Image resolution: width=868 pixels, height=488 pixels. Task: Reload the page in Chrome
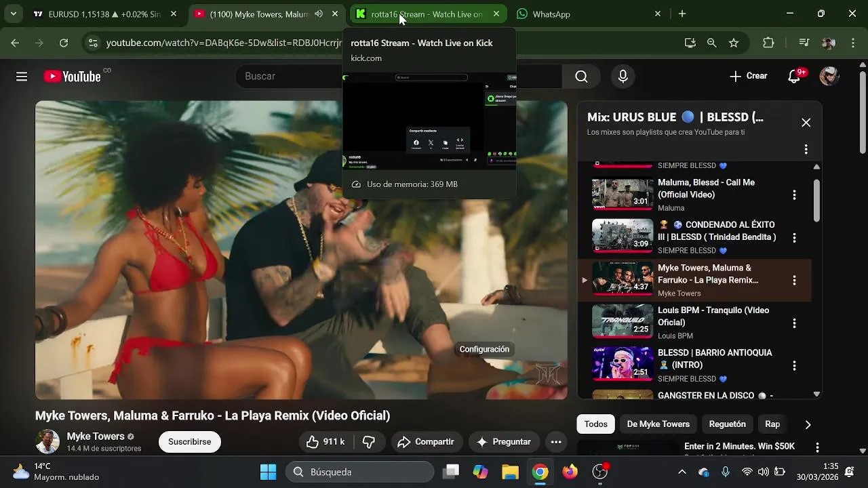64,43
